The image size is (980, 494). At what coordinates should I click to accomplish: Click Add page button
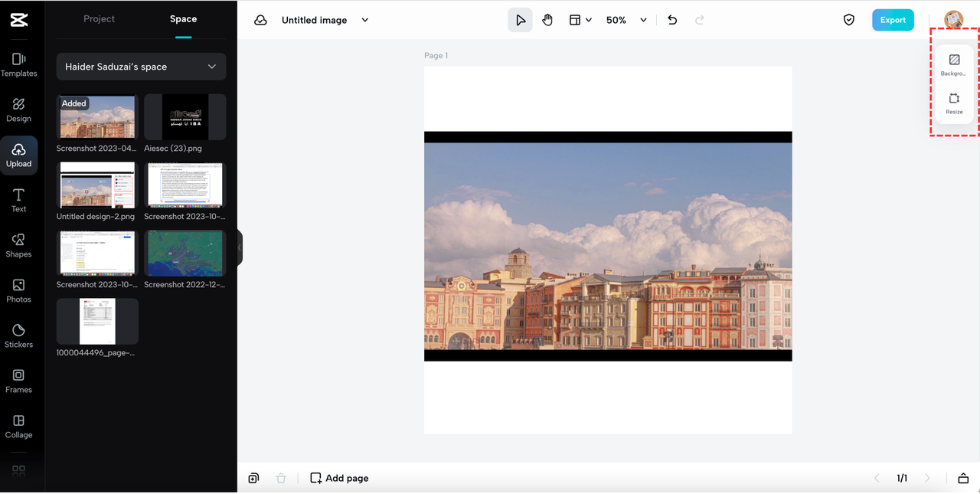[339, 478]
